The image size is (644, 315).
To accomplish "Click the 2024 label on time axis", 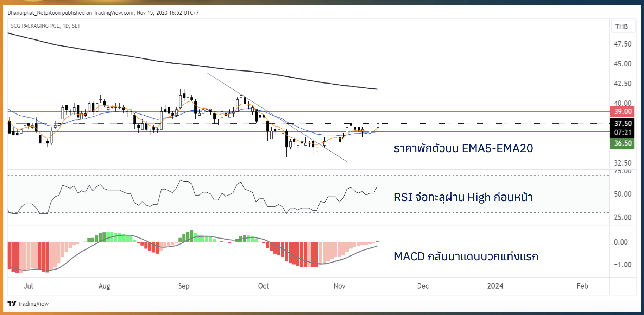I will tap(495, 286).
